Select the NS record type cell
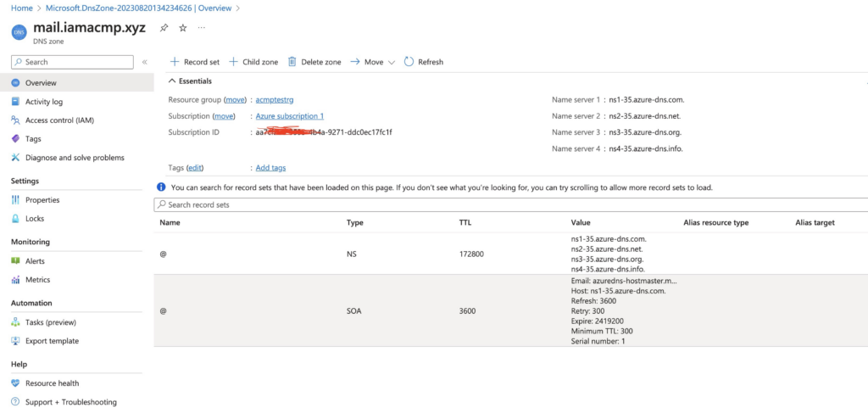The width and height of the screenshot is (868, 419). 353,254
